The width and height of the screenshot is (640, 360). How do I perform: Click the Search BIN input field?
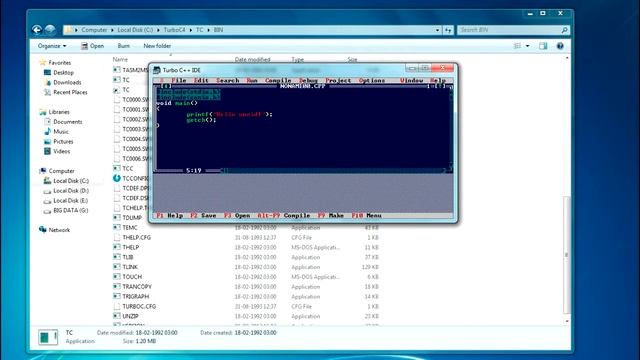click(513, 30)
